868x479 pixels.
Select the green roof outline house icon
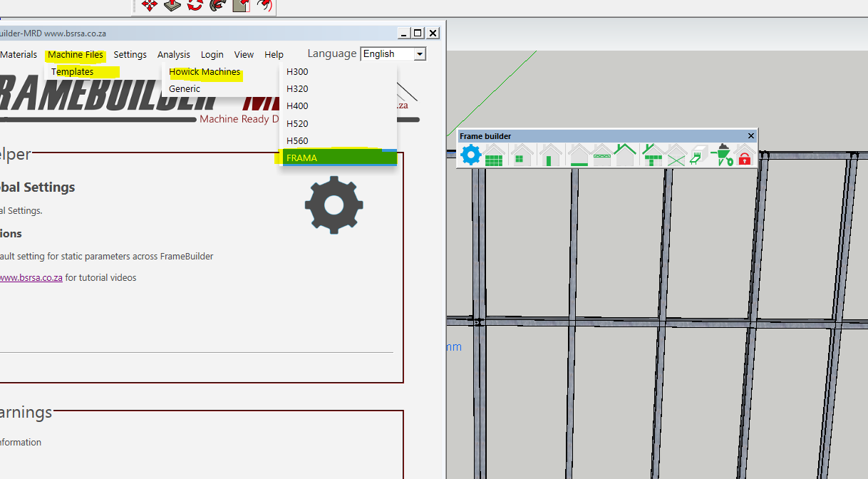625,155
